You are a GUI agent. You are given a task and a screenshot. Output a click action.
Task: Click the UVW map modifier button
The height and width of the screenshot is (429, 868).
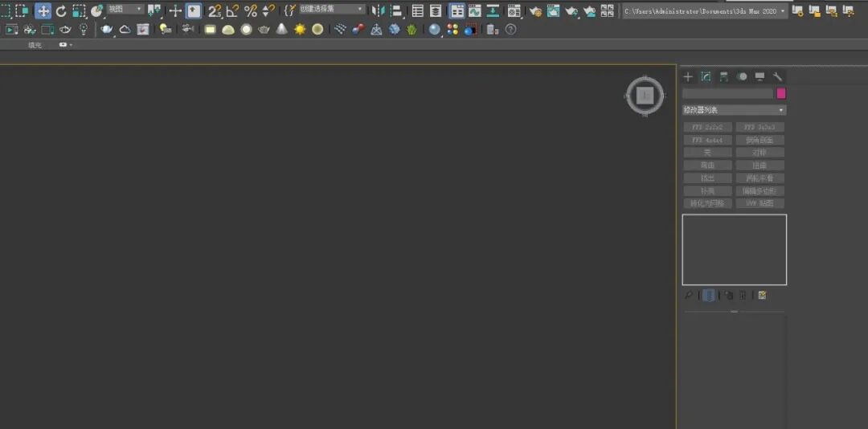coord(760,204)
